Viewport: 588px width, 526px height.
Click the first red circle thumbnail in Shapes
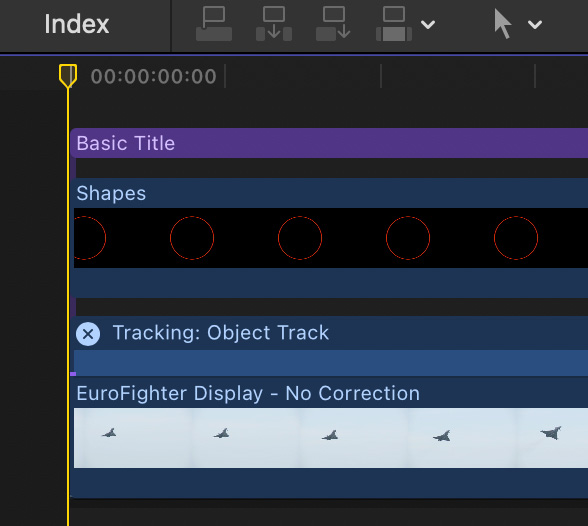point(90,238)
